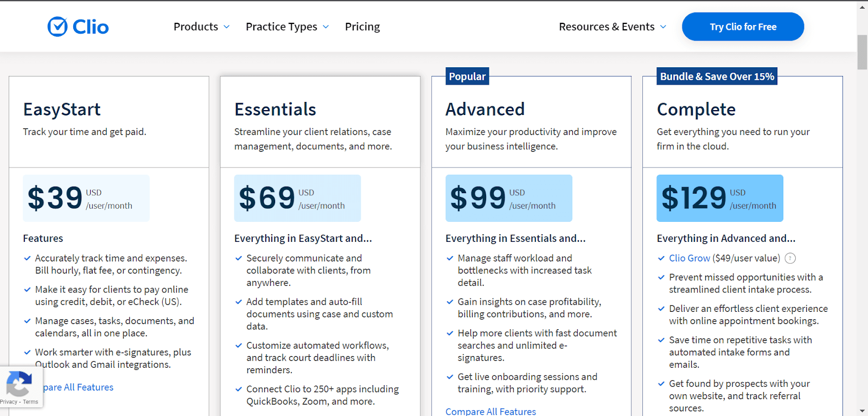Image resolution: width=868 pixels, height=416 pixels.
Task: Select the Pricing menu item
Action: click(362, 27)
